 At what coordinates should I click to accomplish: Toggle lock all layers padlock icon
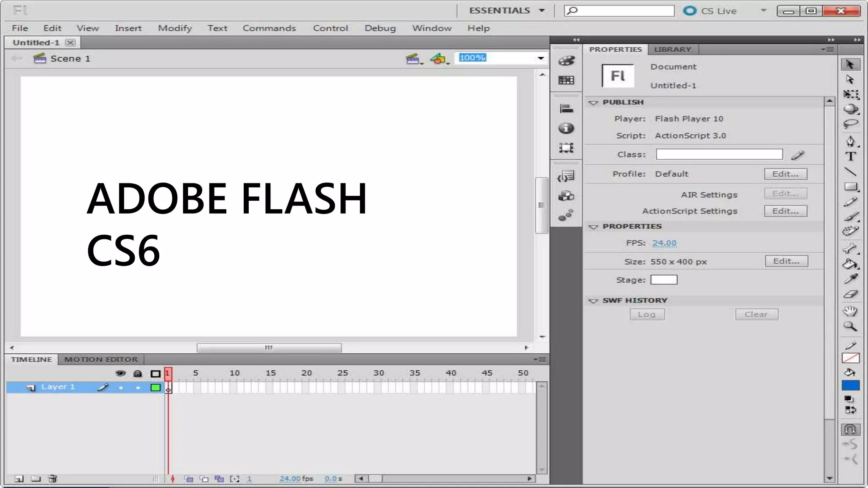137,373
